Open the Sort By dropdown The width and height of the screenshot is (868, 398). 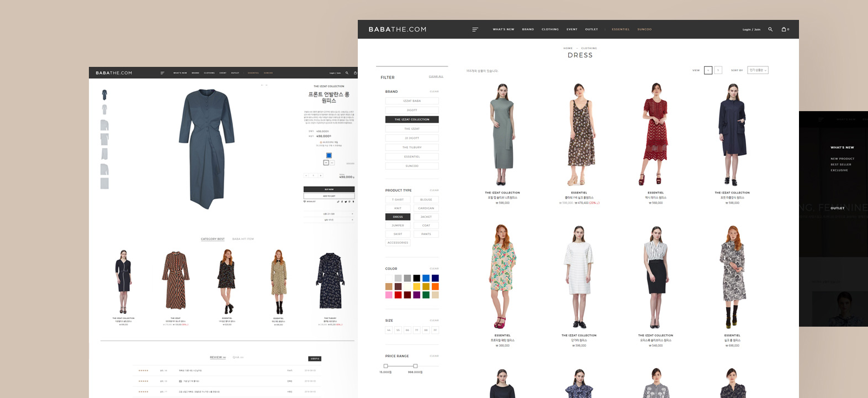click(x=758, y=70)
